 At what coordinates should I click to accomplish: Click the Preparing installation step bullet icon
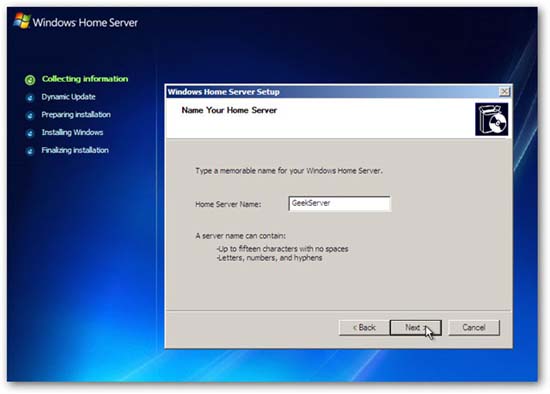(x=30, y=115)
